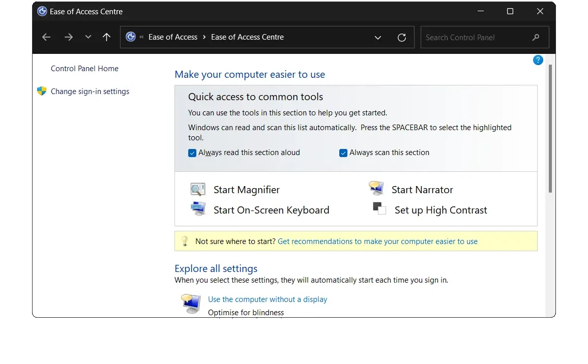Click the vertical scrollbar thumb
588x364 pixels.
(550, 129)
